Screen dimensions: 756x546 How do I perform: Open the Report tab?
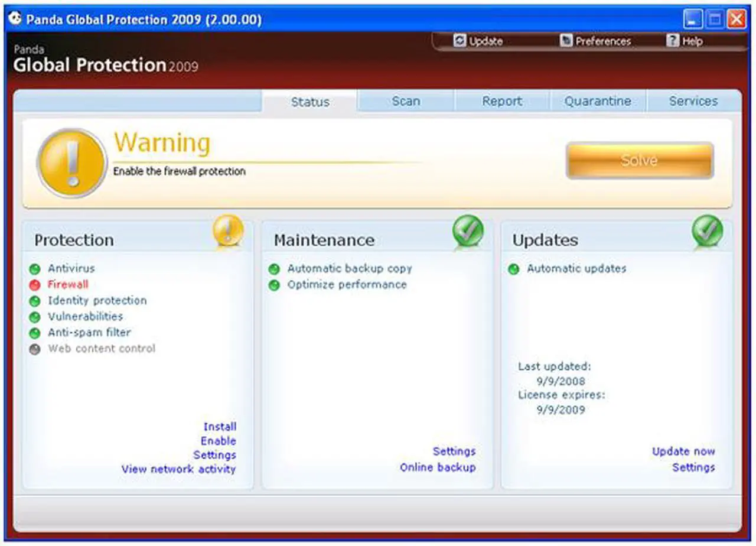(502, 101)
